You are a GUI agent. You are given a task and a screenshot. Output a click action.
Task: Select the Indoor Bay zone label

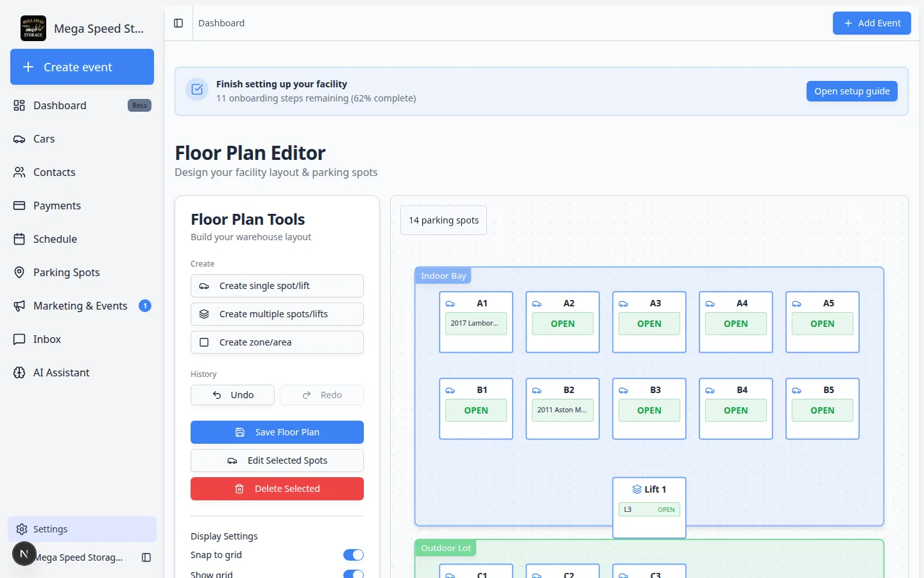(x=443, y=276)
